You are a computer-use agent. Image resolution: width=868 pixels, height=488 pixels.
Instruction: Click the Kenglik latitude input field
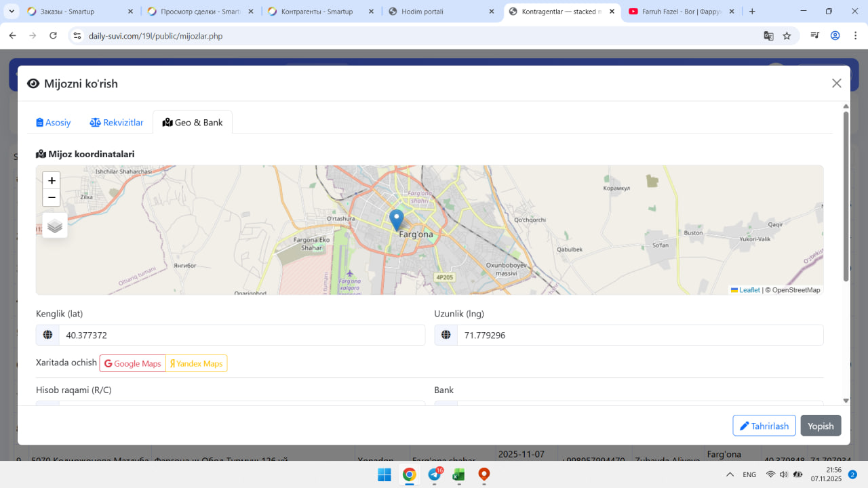coord(241,335)
